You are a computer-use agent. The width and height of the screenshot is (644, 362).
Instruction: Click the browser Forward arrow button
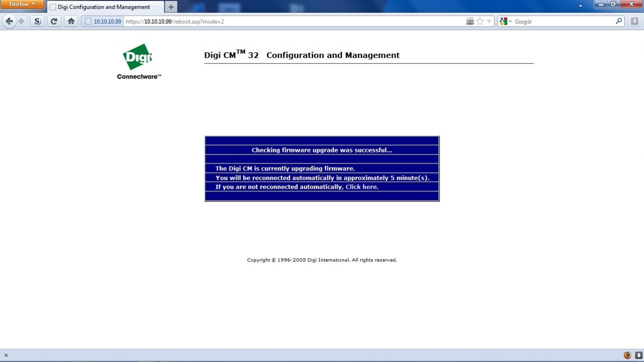click(21, 21)
